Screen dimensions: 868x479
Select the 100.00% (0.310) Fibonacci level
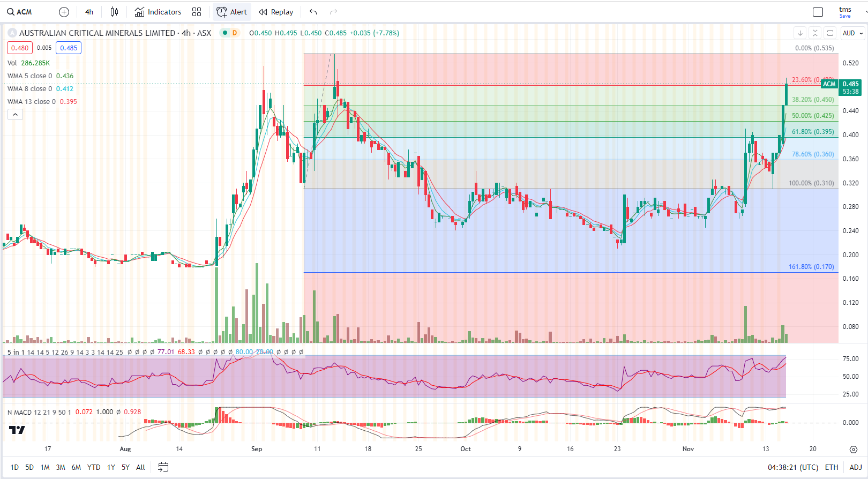[x=811, y=183]
